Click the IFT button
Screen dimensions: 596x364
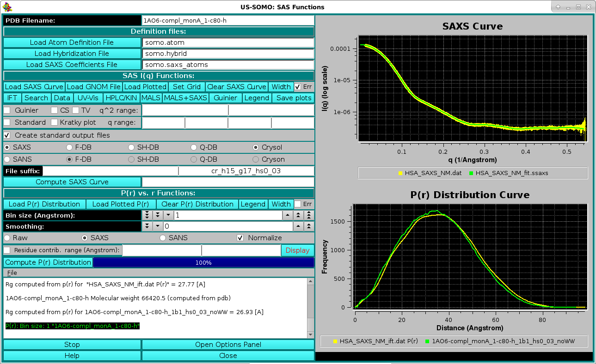pos(12,98)
